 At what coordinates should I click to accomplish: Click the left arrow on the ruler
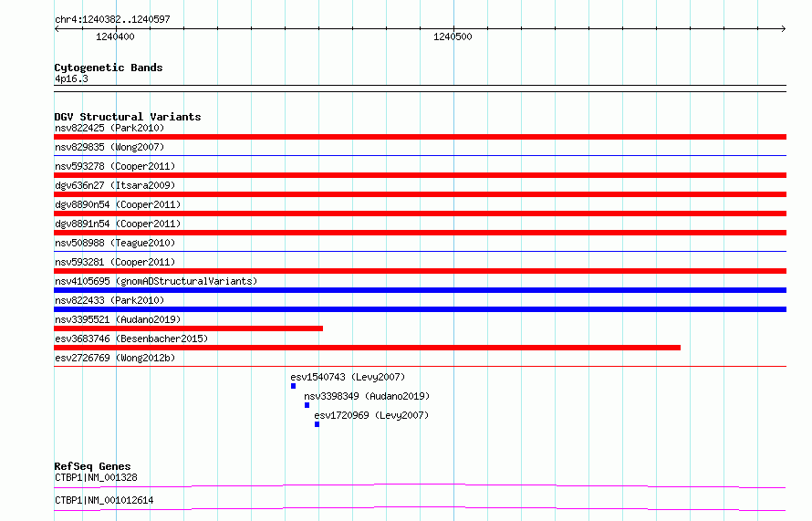pos(57,29)
